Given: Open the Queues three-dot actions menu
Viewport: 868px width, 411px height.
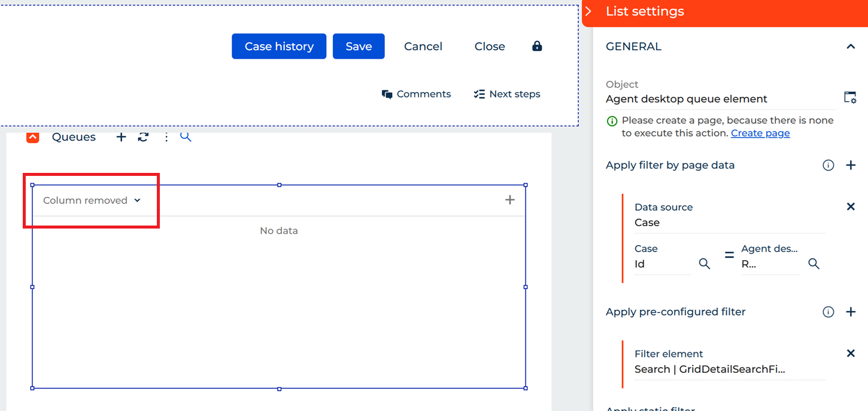Looking at the screenshot, I should click(x=166, y=137).
